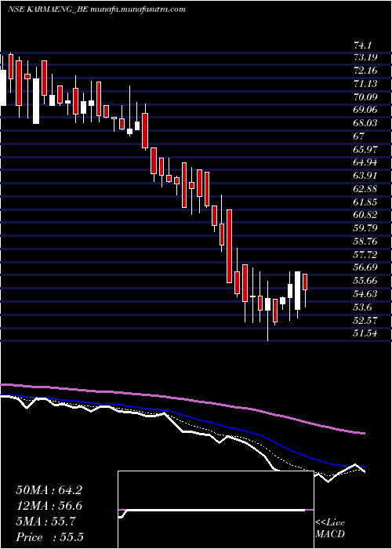Click the 56.69 price axis label
This screenshot has height=549, width=392.
pos(365,268)
